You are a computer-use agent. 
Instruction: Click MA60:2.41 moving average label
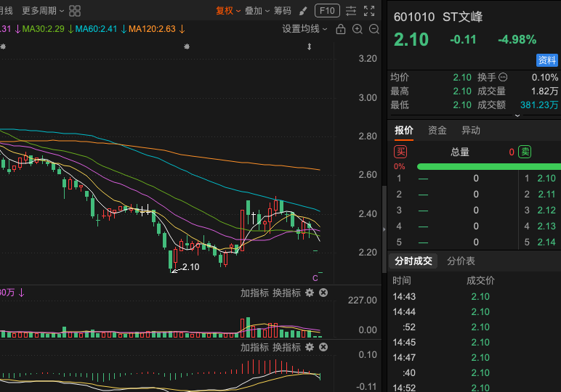click(96, 29)
